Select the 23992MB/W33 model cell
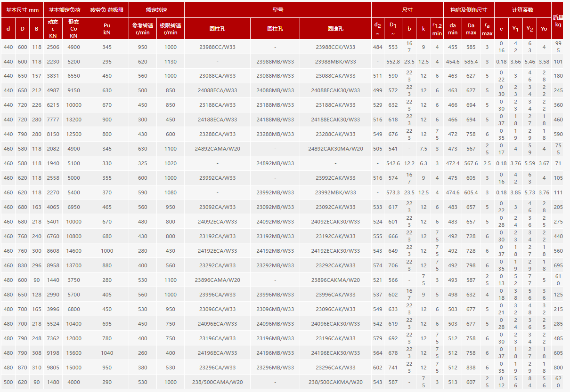This screenshot has height=392, width=570. (x=275, y=192)
